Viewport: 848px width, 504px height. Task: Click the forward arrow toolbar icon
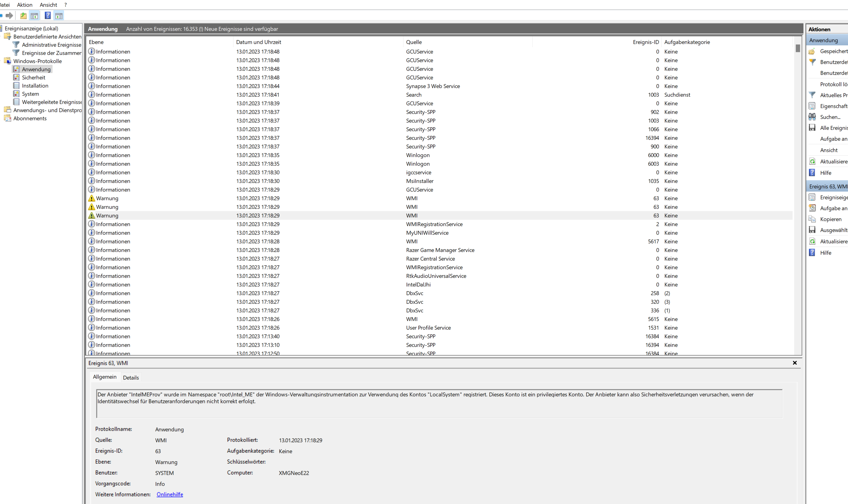[x=10, y=16]
